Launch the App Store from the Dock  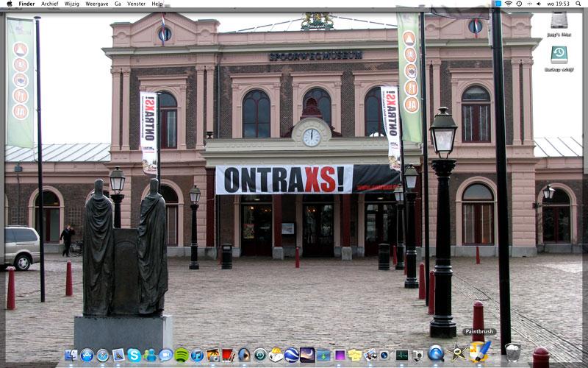pyautogui.click(x=87, y=355)
